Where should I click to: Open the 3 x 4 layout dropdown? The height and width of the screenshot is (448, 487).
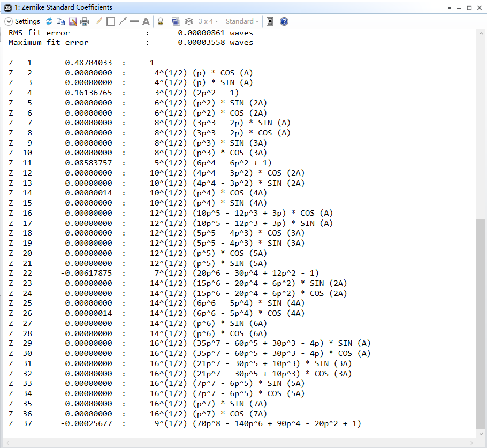coord(208,21)
